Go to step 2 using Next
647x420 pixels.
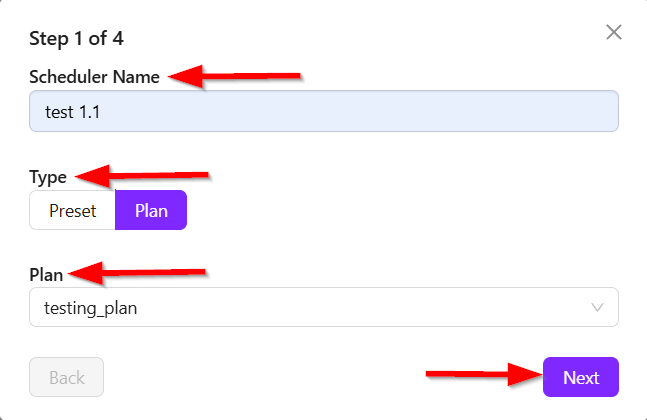[581, 377]
